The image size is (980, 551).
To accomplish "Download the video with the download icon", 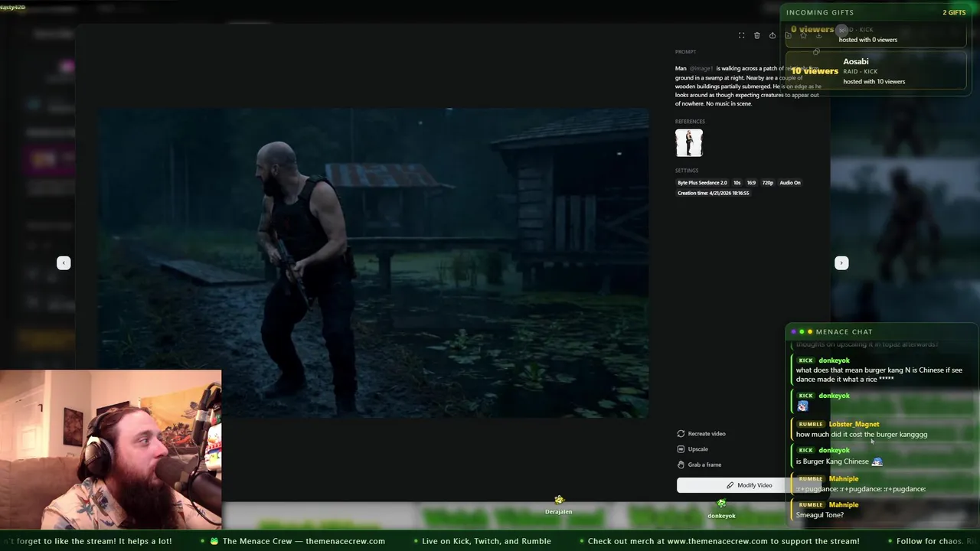I will 818,35.
